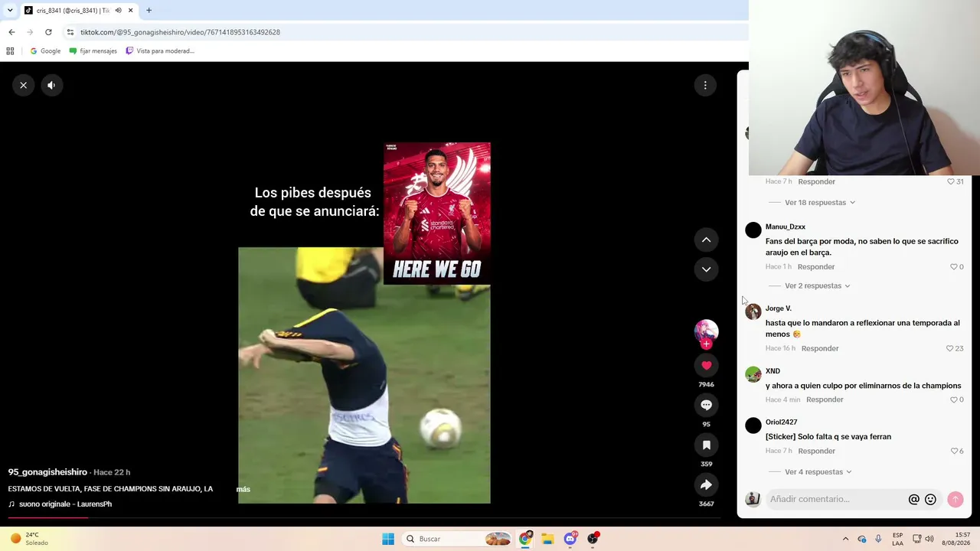The image size is (980, 551).
Task: Open the video author's profile avatar
Action: tap(706, 331)
